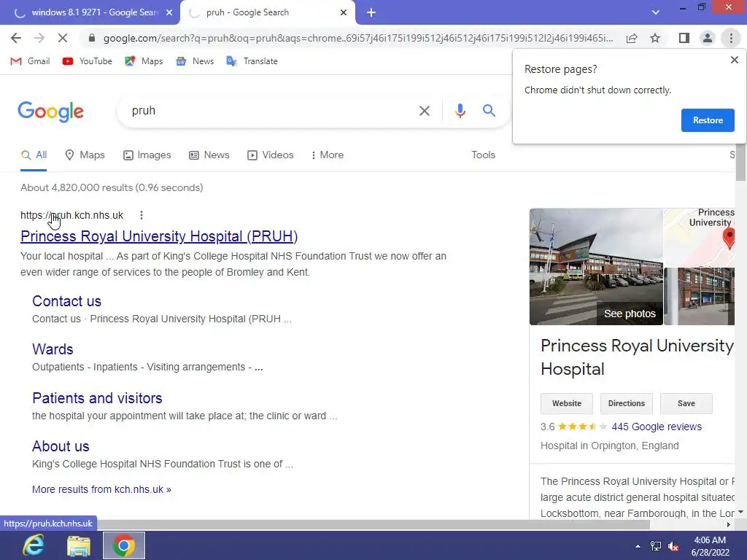Open result options for pruh.kch.nhs.uk
The height and width of the screenshot is (560, 747).
click(141, 215)
